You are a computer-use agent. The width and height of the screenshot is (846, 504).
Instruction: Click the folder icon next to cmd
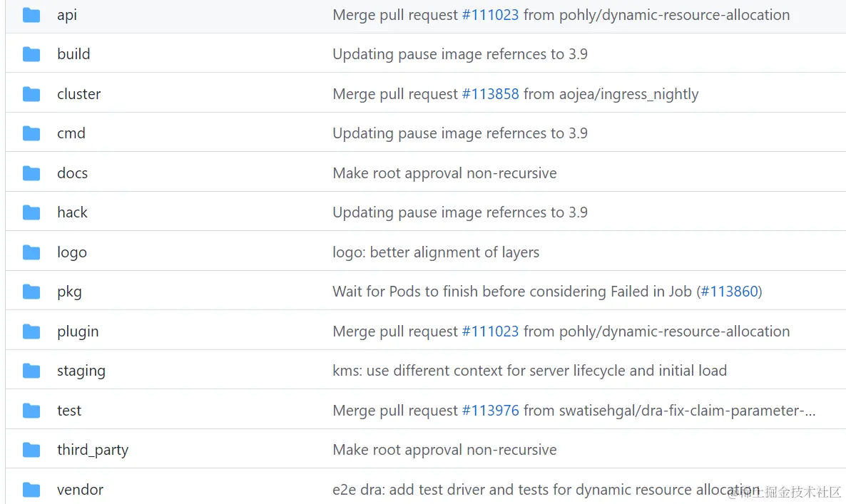click(x=31, y=134)
